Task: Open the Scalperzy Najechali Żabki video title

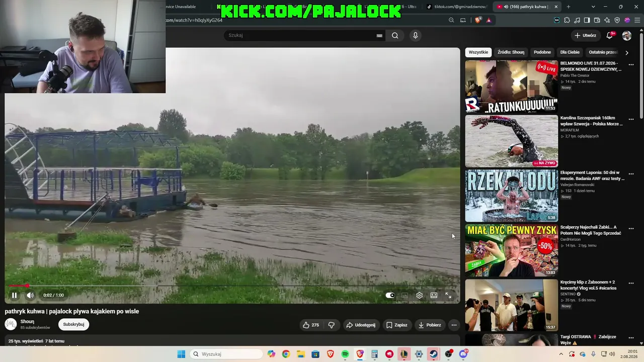Action: (x=591, y=230)
